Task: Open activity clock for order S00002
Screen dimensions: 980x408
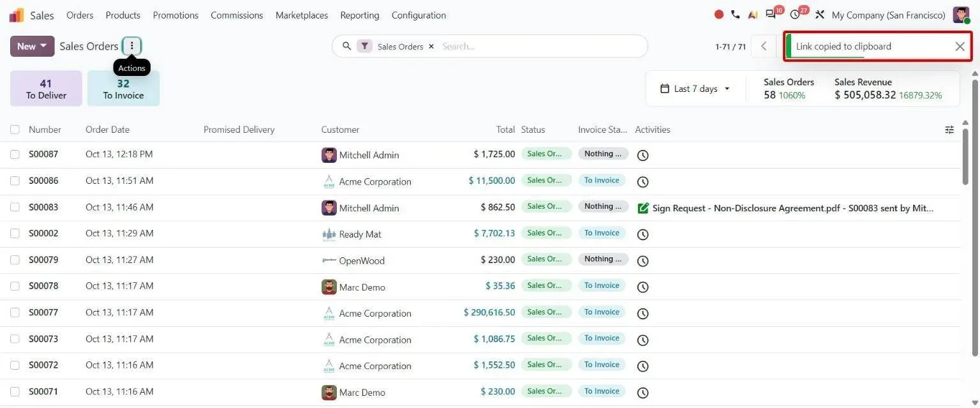Action: 643,234
